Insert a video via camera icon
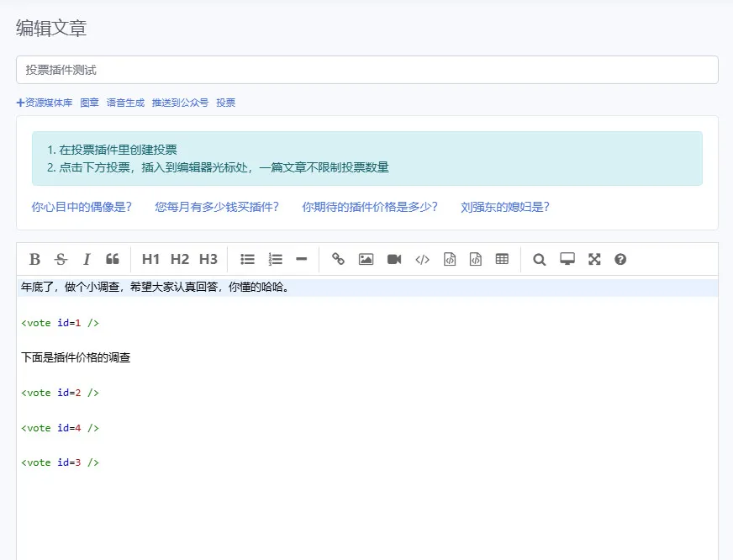733x560 pixels. point(394,260)
